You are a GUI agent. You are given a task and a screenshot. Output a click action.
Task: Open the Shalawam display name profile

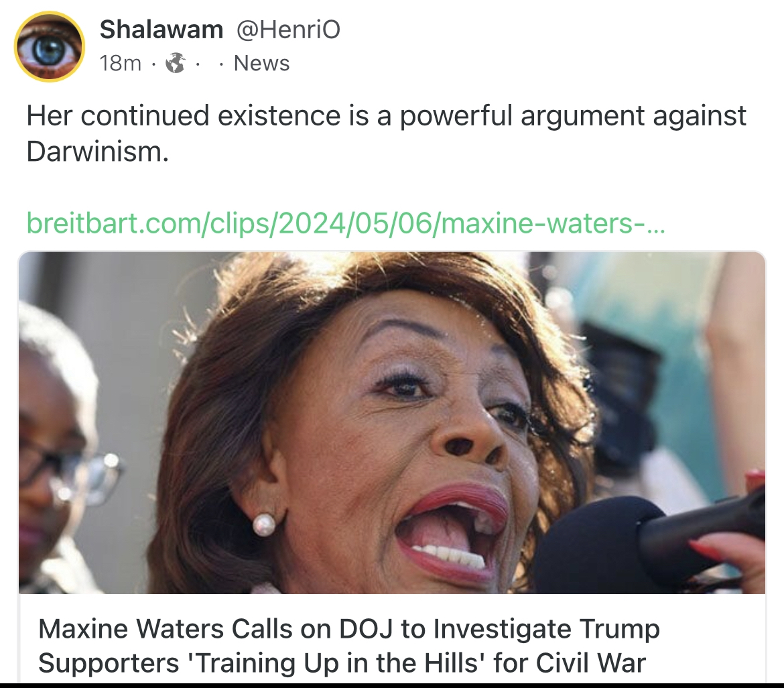[x=161, y=29]
